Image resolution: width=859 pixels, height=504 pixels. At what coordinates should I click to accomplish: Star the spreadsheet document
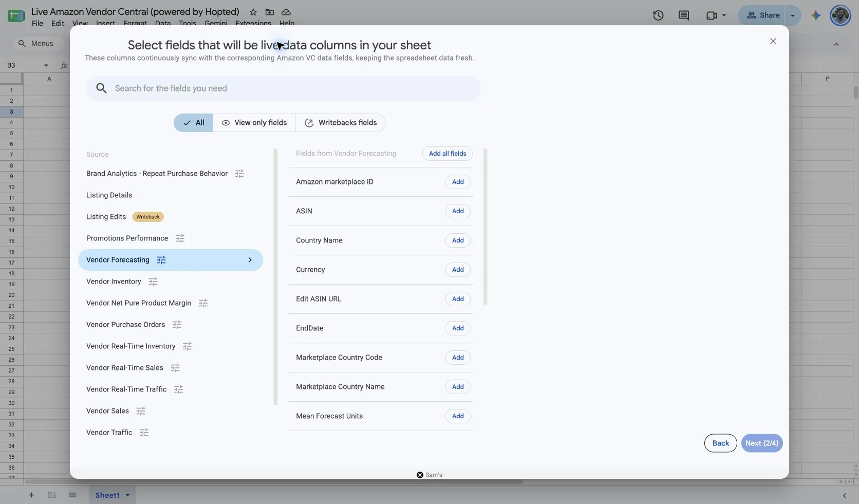[x=253, y=12]
